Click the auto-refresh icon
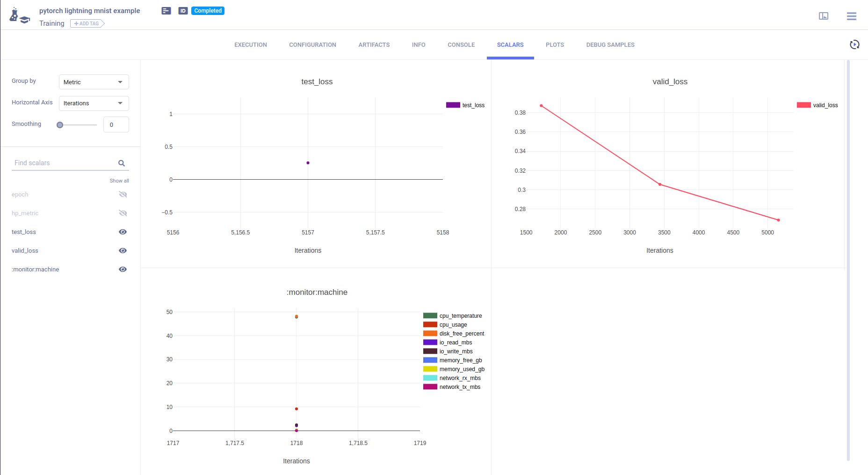 (854, 44)
